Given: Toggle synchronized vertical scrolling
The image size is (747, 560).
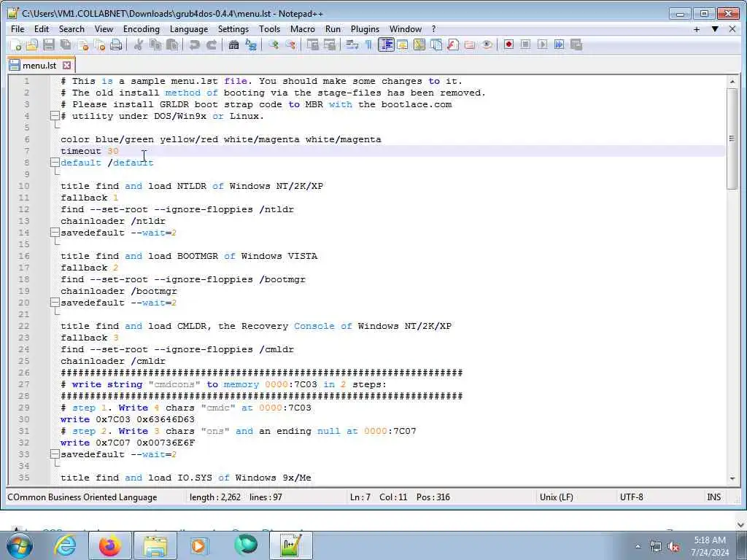Looking at the screenshot, I should [312, 44].
